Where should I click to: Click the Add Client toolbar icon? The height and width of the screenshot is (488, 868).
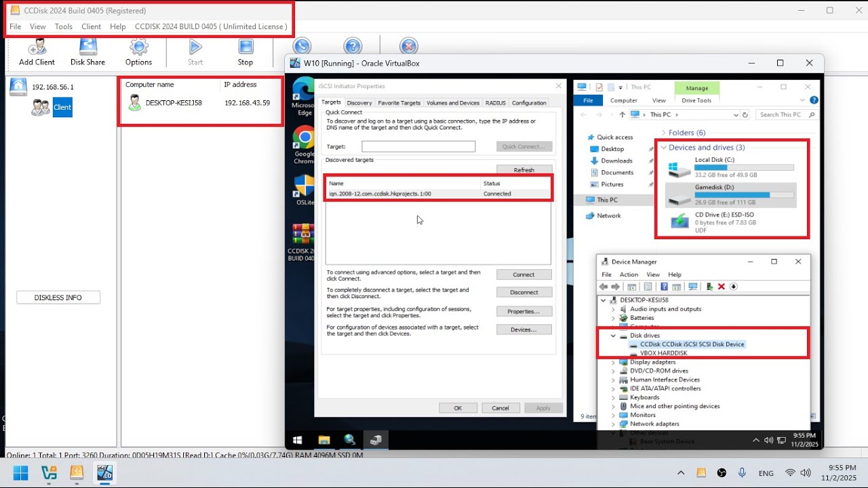point(37,47)
